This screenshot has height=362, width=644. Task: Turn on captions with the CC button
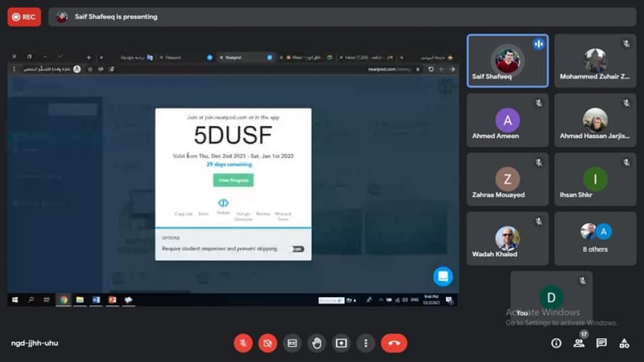[x=292, y=343]
